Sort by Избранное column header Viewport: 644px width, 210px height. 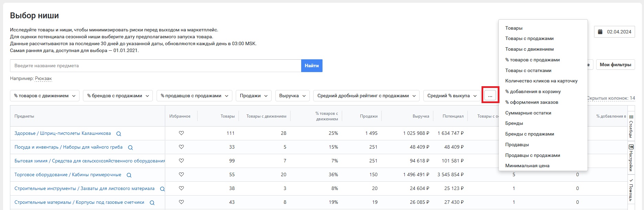[180, 116]
